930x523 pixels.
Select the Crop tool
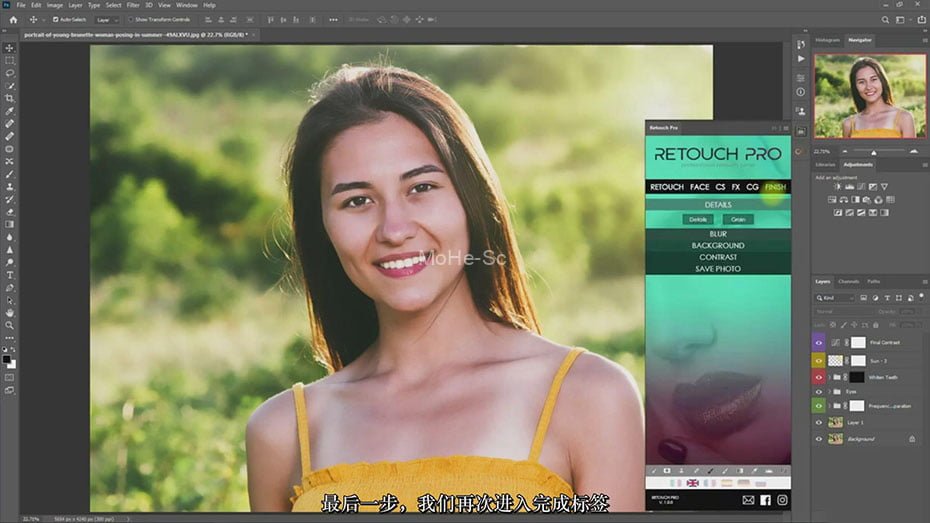point(10,98)
